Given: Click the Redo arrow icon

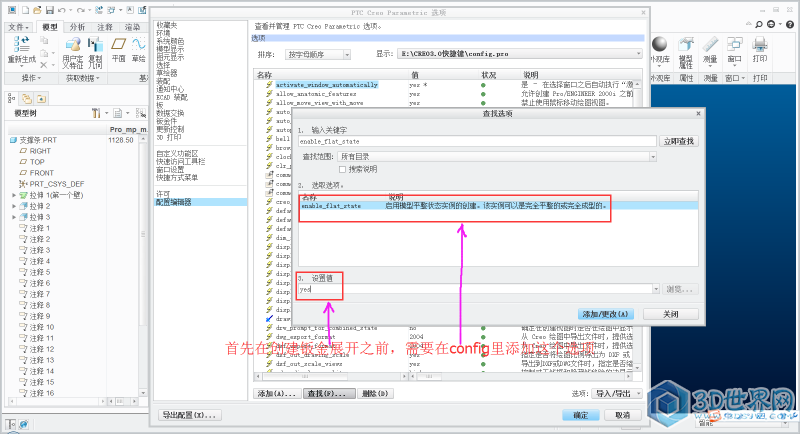Looking at the screenshot, I should 81,10.
